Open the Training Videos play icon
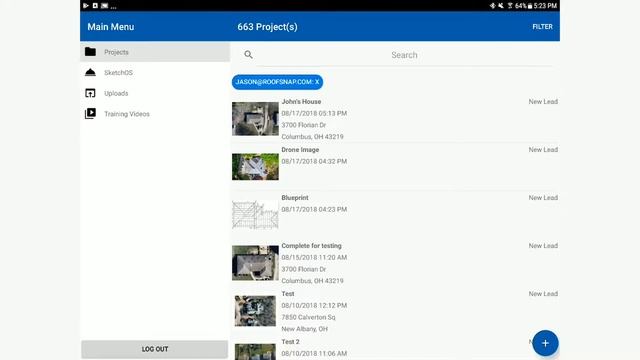 pos(90,113)
